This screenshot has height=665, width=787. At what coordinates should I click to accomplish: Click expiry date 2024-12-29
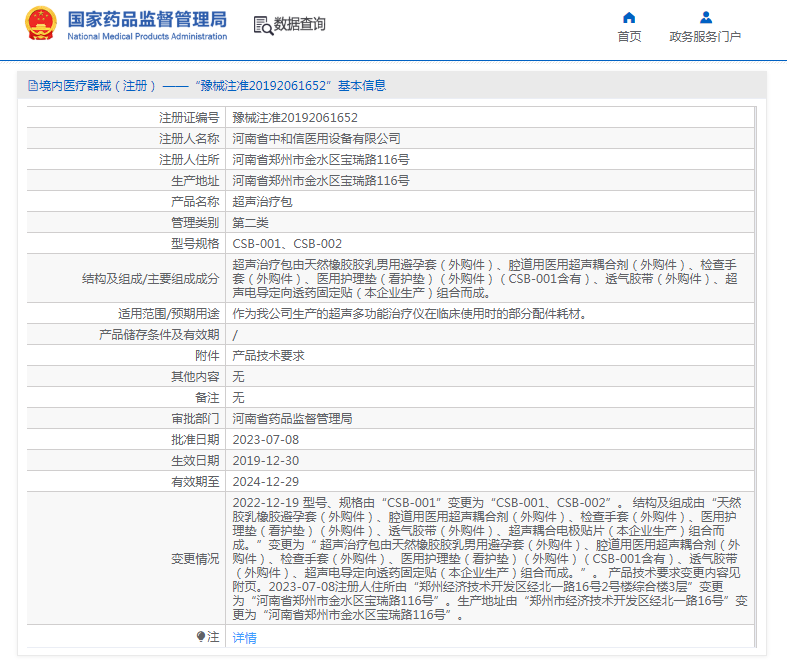pyautogui.click(x=266, y=482)
